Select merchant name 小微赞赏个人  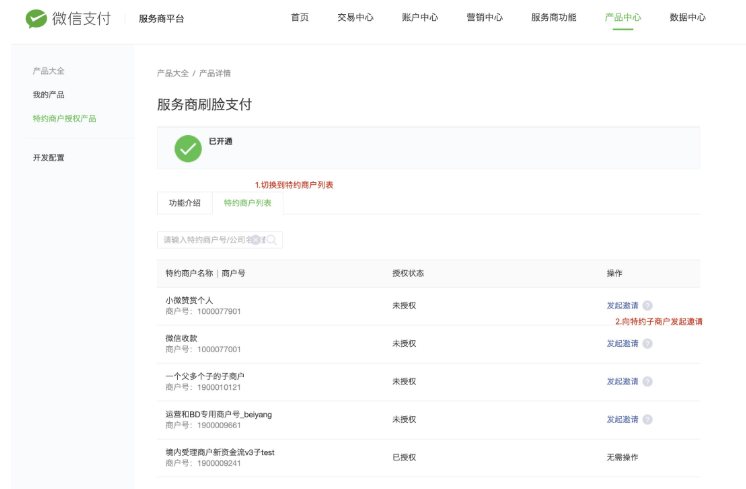point(189,300)
